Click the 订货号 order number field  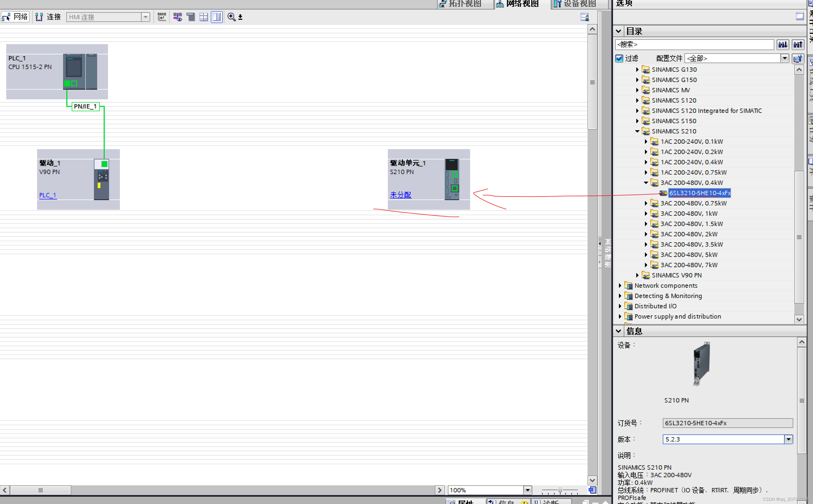point(727,423)
